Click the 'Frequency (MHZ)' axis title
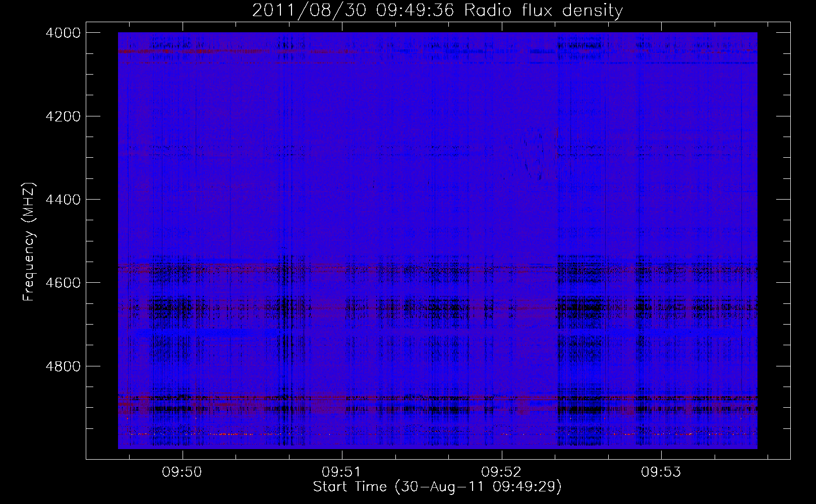 click(29, 241)
